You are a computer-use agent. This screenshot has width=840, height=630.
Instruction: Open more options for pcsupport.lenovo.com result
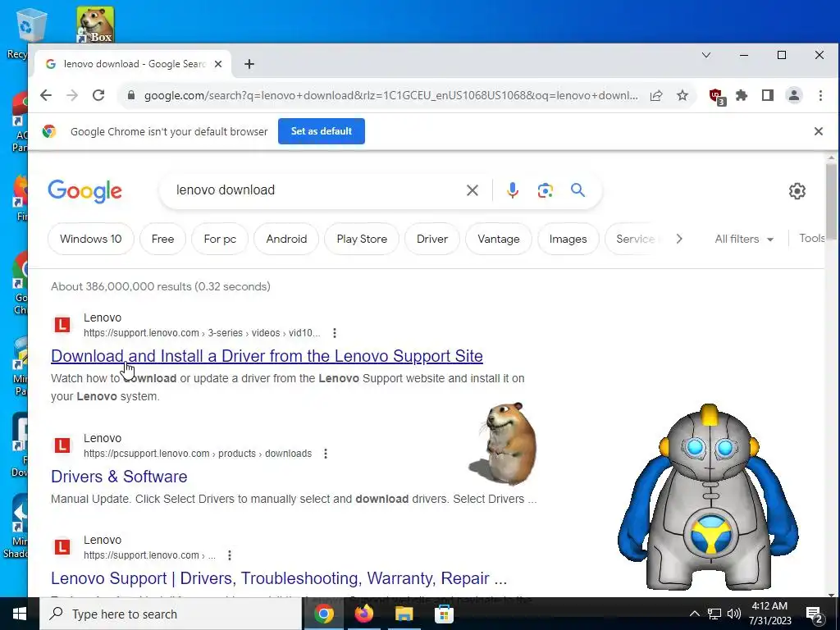point(325,453)
